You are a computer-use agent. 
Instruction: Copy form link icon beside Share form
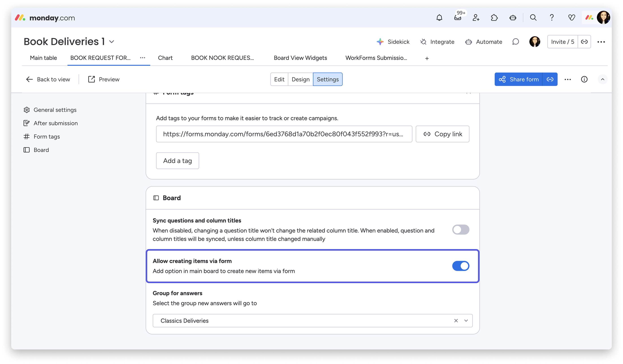pos(550,79)
